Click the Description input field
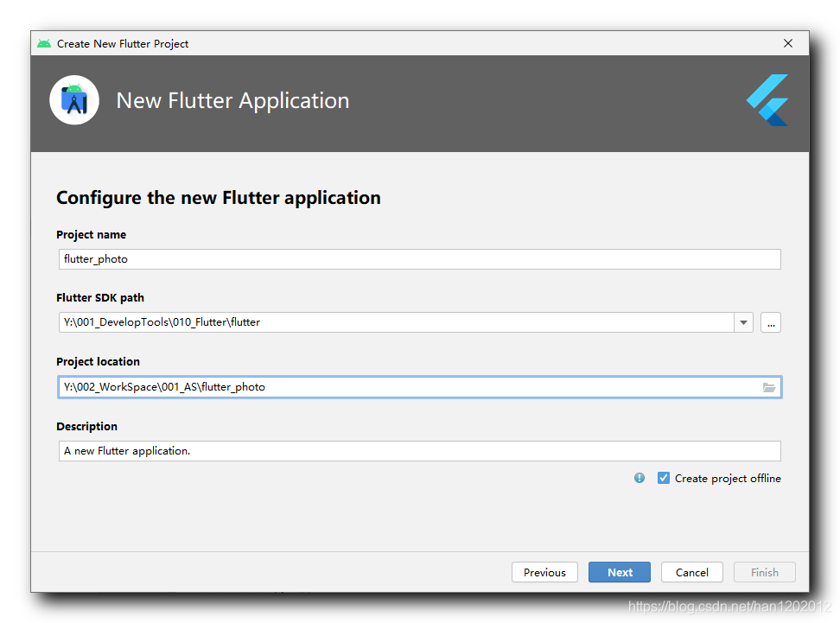This screenshot has height=623, width=840. pyautogui.click(x=419, y=451)
